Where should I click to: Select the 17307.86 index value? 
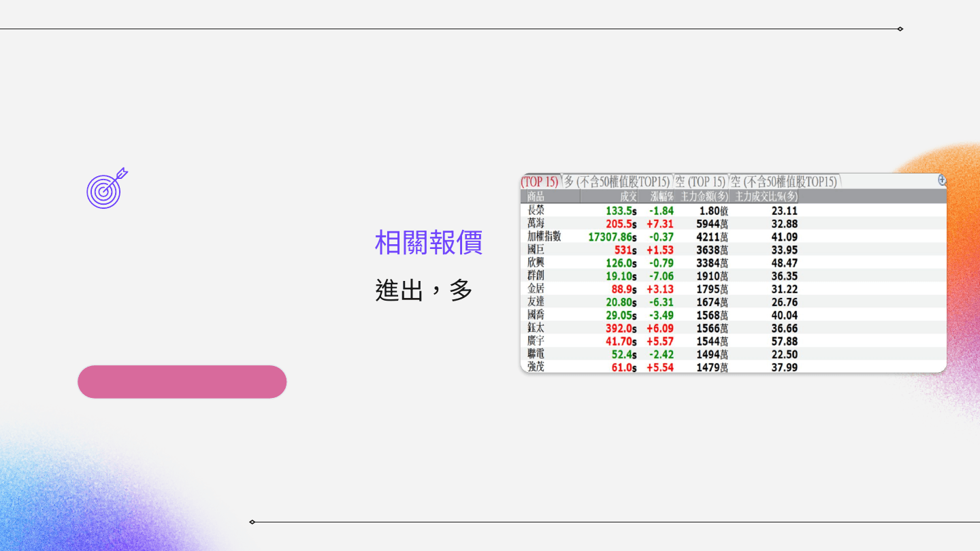[612, 237]
